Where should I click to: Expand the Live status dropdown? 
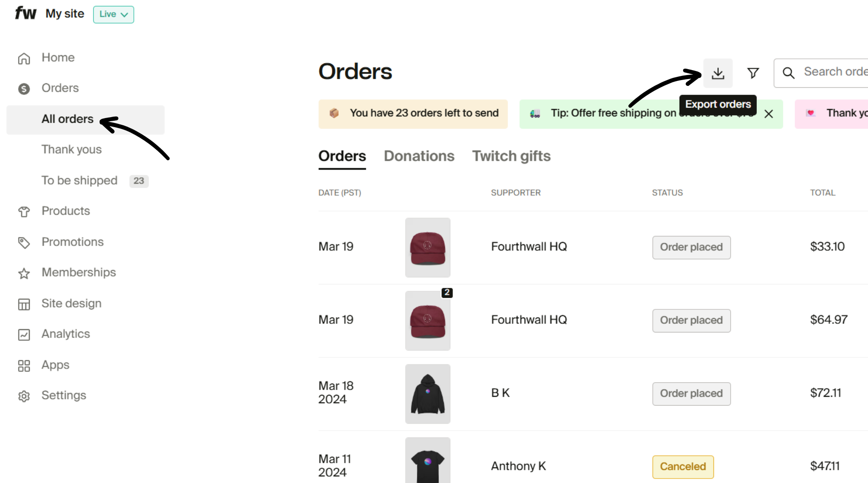tap(113, 14)
